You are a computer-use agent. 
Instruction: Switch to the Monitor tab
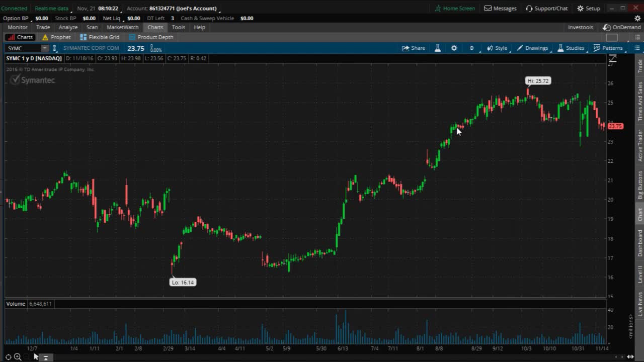(18, 28)
